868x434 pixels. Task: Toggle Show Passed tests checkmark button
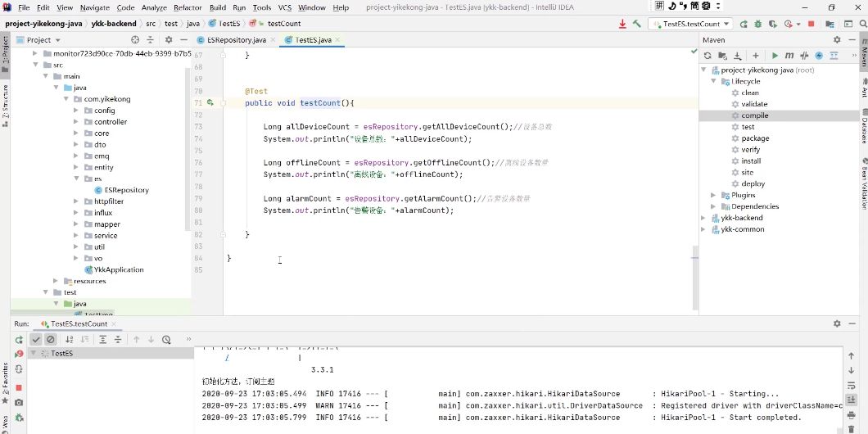point(36,339)
